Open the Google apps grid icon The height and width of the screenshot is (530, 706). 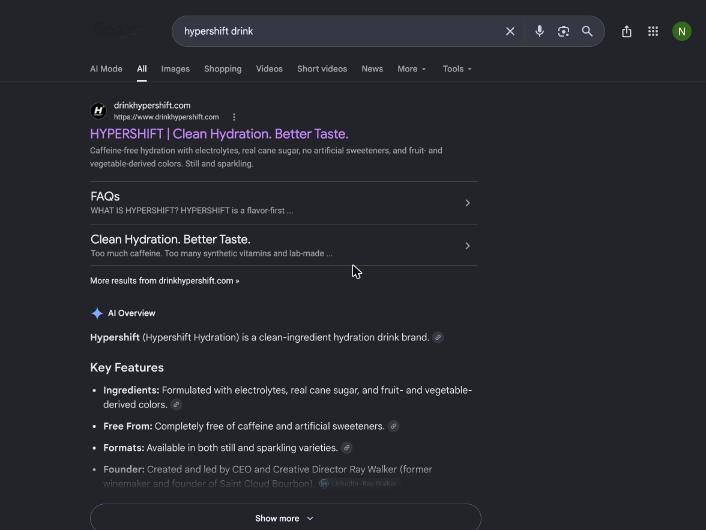coord(653,32)
